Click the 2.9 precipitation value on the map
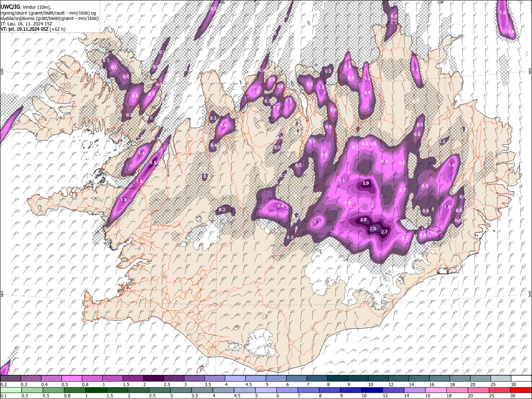The width and height of the screenshot is (532, 399). click(x=366, y=183)
